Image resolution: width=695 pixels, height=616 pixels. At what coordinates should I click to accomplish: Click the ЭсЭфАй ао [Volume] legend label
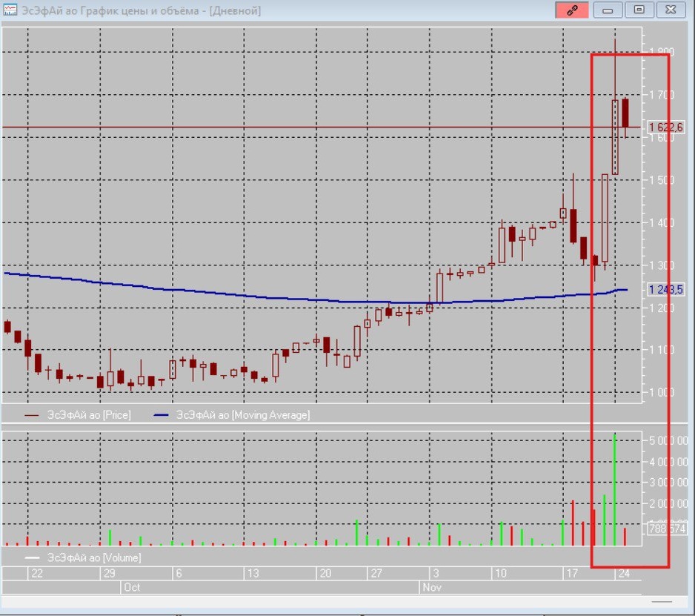[94, 557]
